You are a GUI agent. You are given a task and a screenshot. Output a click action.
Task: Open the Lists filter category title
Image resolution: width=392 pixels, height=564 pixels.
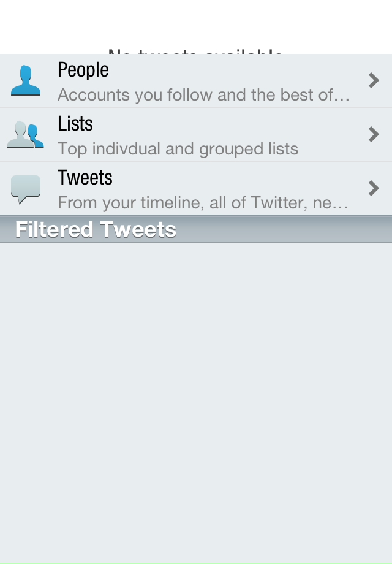(75, 124)
